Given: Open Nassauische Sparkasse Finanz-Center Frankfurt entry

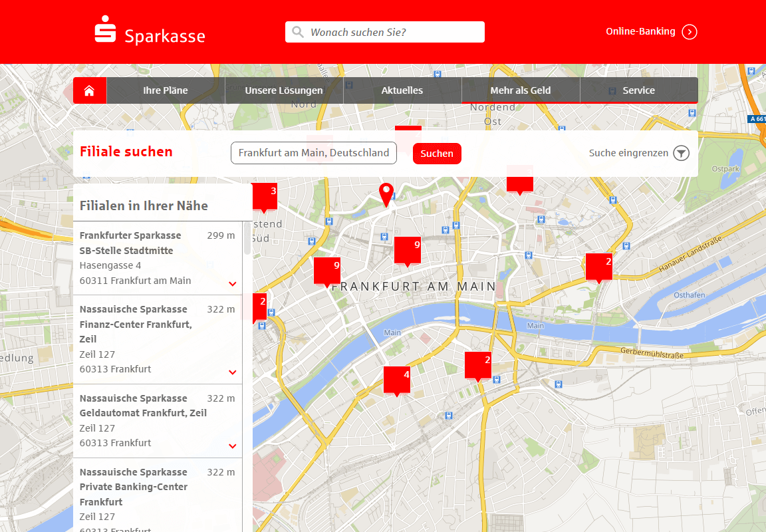Looking at the screenshot, I should (x=158, y=340).
